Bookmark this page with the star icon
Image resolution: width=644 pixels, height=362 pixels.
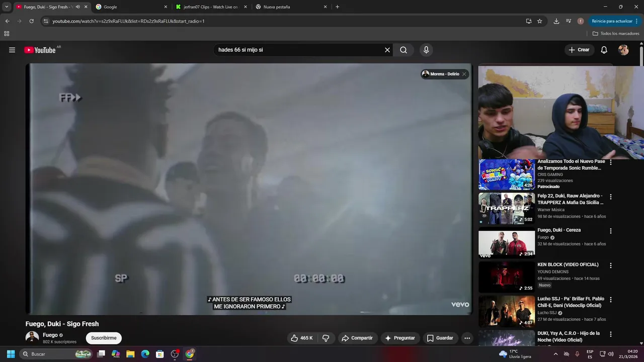click(539, 21)
